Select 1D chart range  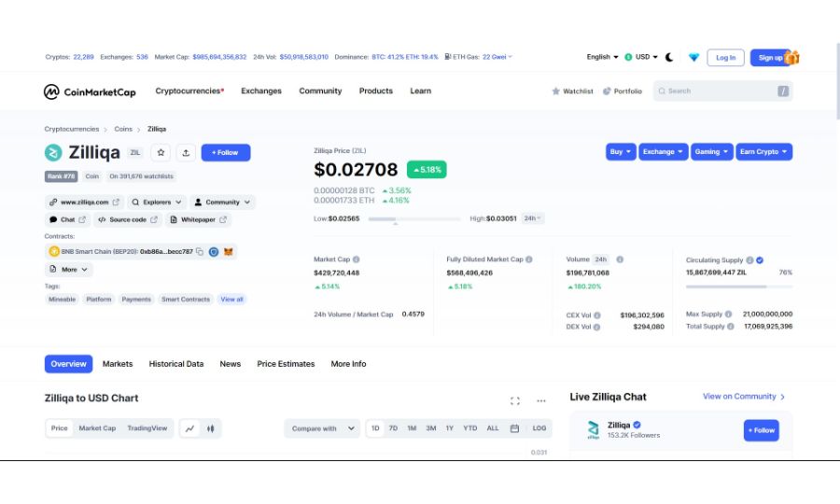[375, 428]
